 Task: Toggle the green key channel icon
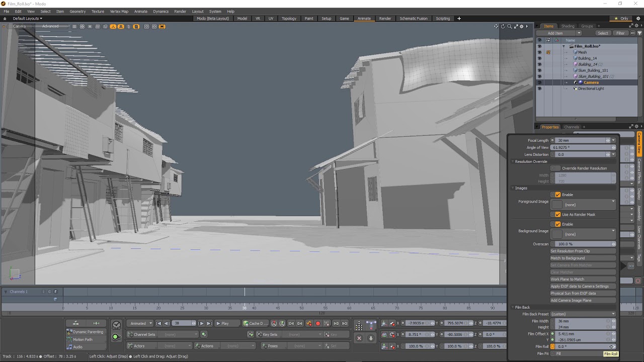click(116, 337)
